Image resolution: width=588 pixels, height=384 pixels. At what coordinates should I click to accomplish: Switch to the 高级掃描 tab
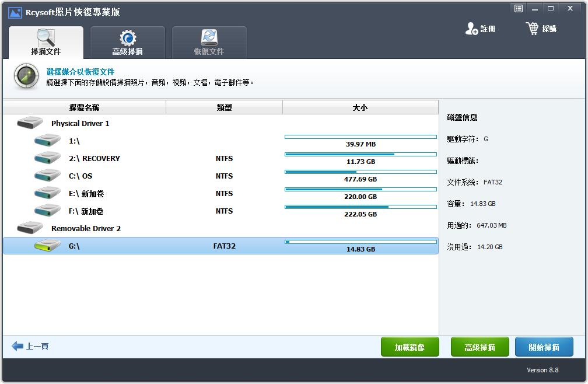click(128, 43)
